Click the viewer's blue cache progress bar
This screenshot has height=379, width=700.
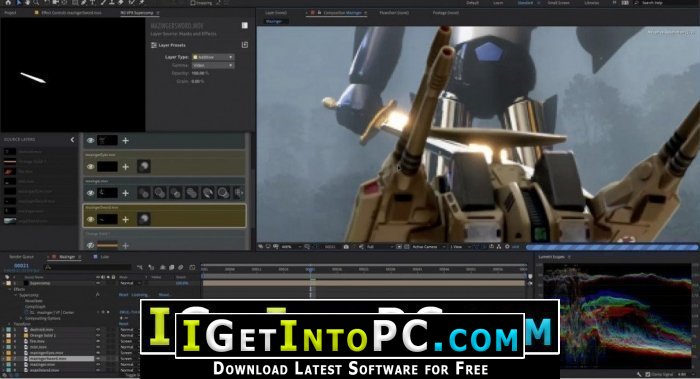(612, 246)
